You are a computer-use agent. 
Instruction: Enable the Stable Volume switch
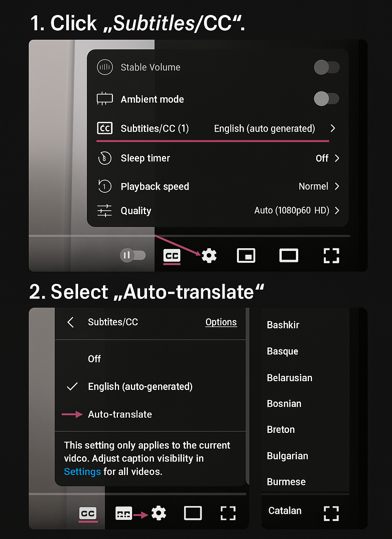coord(327,67)
